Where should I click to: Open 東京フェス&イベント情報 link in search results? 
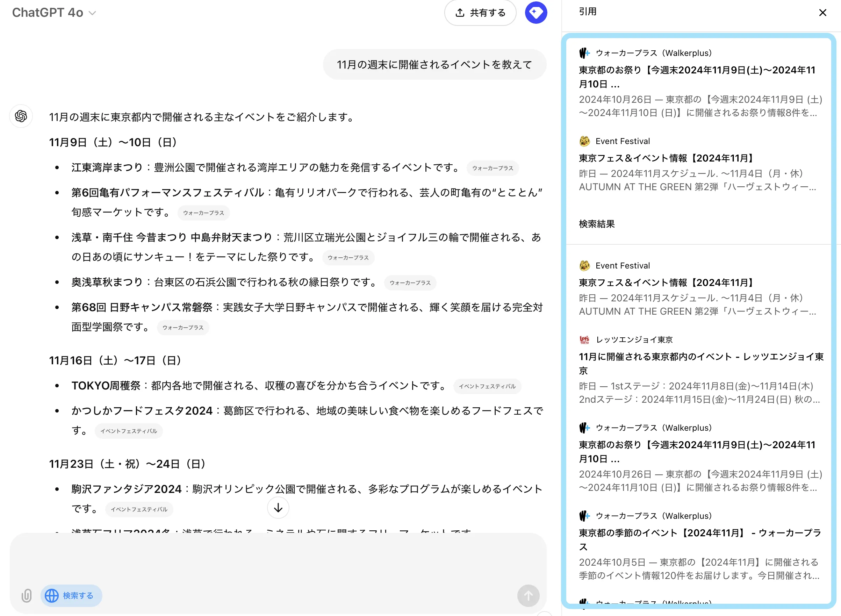[666, 282]
